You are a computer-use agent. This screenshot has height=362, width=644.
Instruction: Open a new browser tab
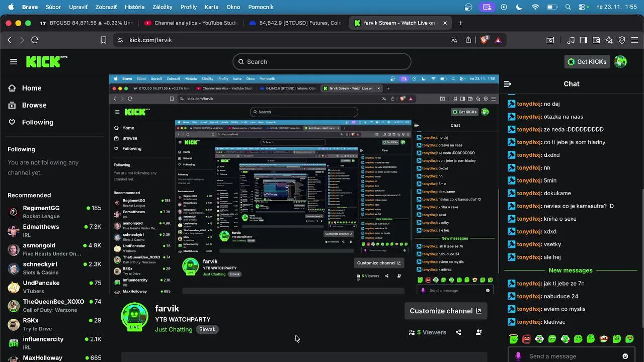click(x=460, y=23)
